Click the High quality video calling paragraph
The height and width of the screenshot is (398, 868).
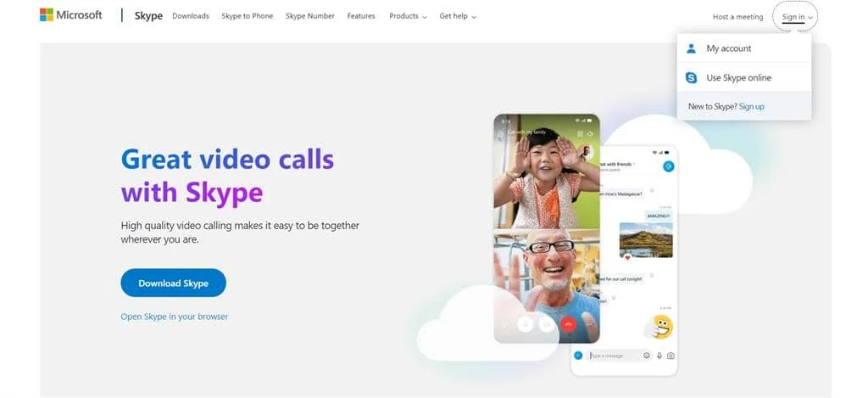coord(240,233)
